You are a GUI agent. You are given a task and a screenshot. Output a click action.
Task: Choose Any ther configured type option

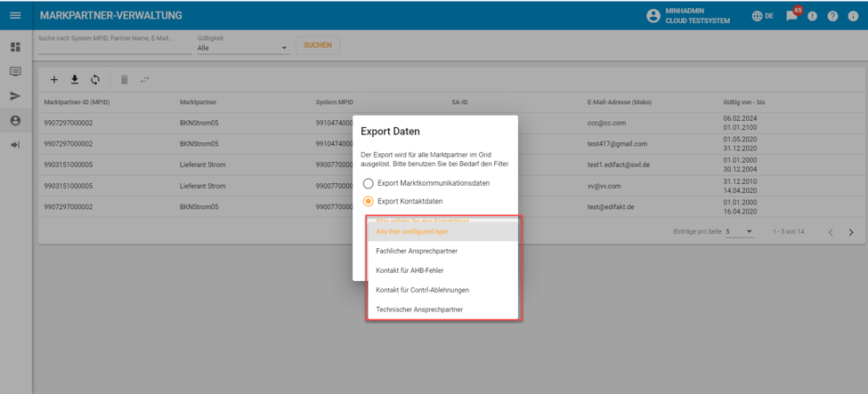(x=442, y=231)
